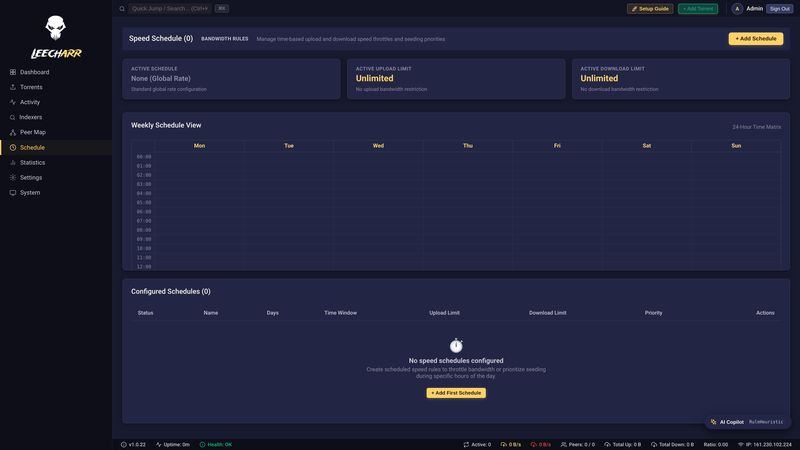Navigate to Indexers page
The height and width of the screenshot is (450, 800).
coord(56,117)
